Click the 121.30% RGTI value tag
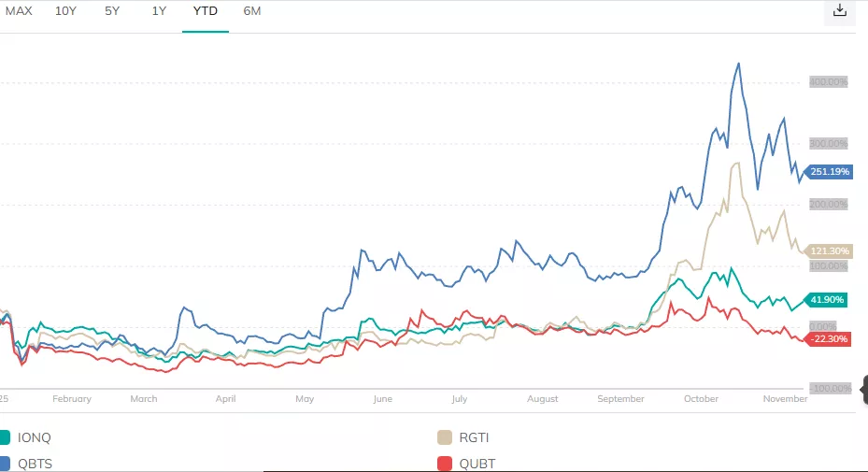 point(829,250)
